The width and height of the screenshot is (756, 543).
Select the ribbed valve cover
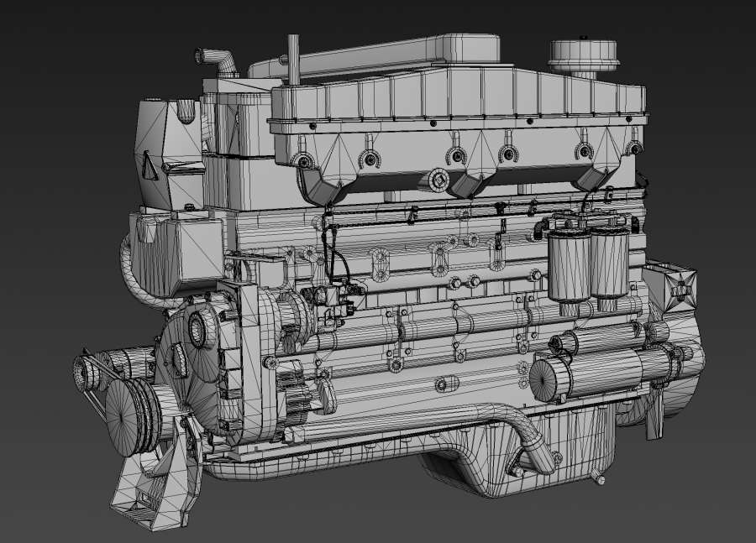[x=458, y=99]
